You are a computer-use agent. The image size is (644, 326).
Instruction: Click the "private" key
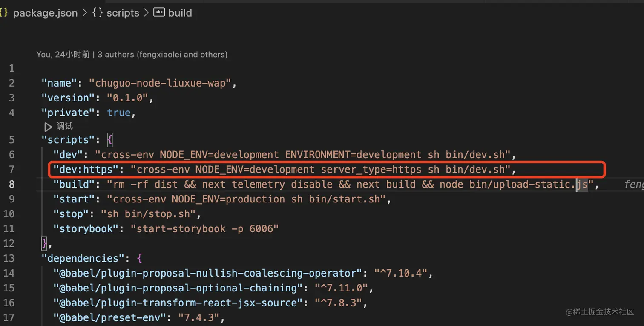coord(68,113)
